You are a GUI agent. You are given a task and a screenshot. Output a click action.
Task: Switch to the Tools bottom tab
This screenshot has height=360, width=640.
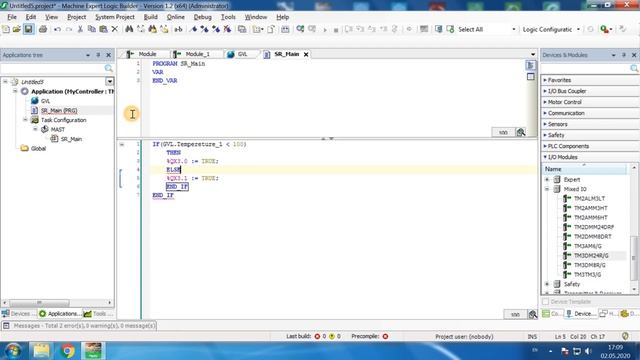pos(98,313)
